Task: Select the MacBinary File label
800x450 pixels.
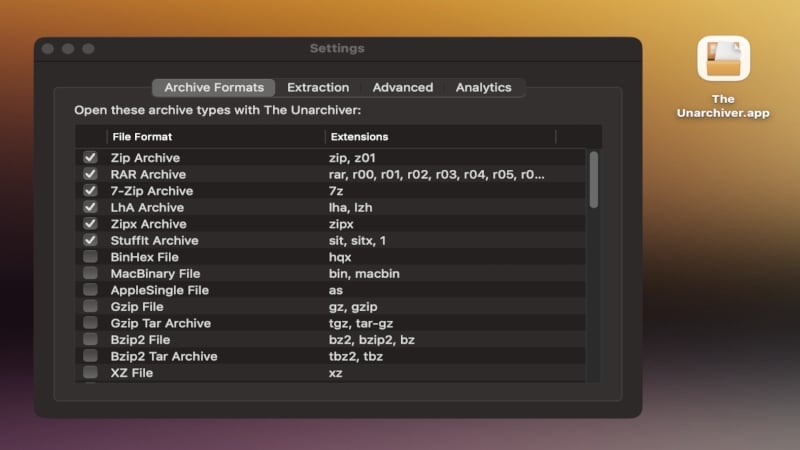Action: click(156, 273)
